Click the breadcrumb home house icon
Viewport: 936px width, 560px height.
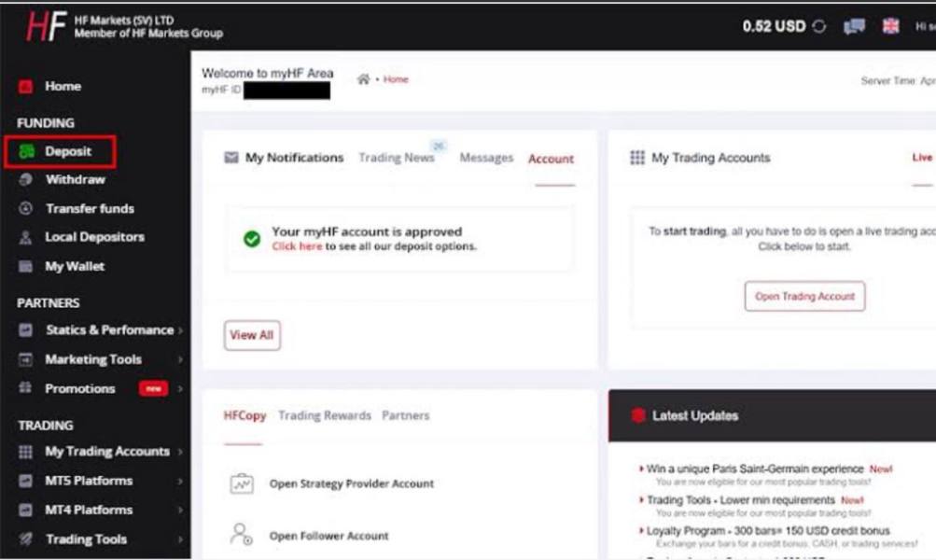point(363,78)
